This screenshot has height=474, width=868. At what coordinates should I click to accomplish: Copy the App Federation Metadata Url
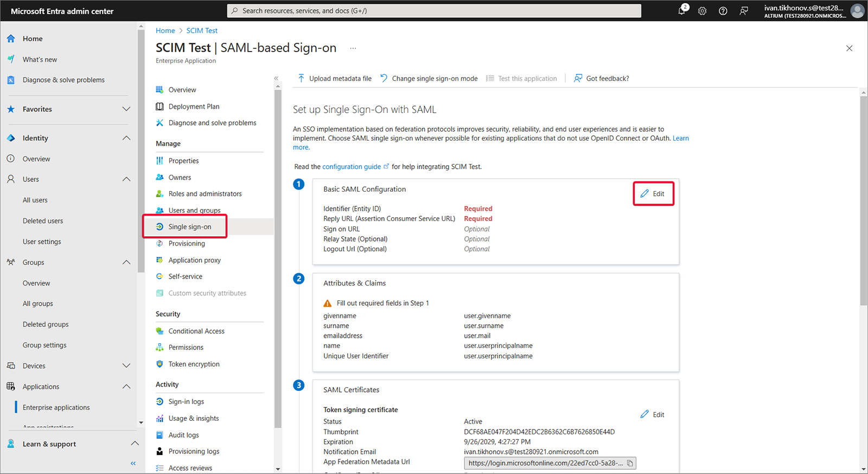(630, 463)
